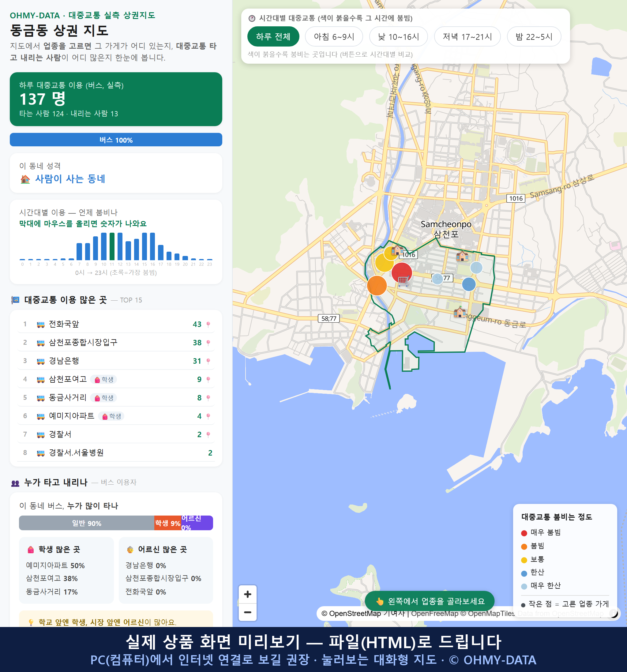Switch to 낮 10~16시 time filter

click(x=399, y=36)
